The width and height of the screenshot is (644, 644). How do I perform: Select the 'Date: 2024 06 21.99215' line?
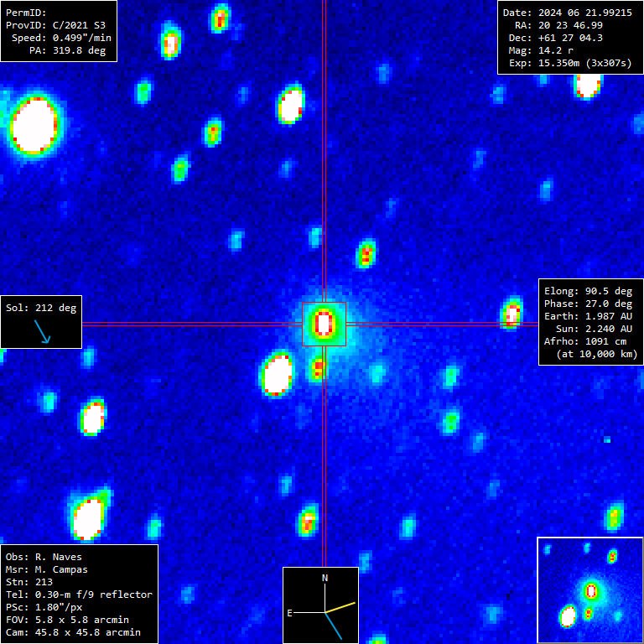click(568, 13)
